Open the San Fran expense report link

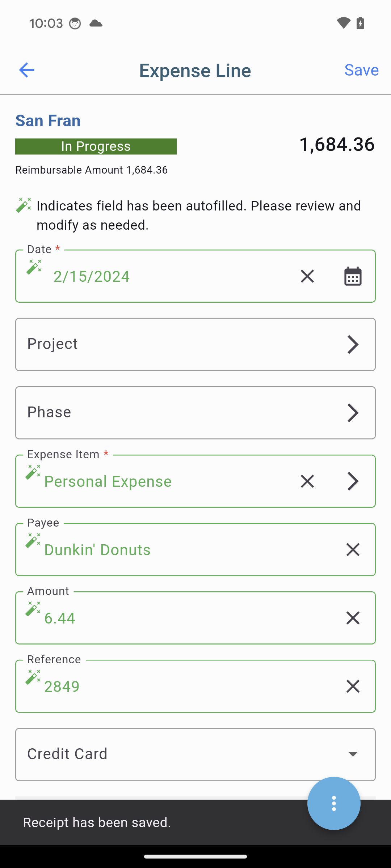coord(48,120)
